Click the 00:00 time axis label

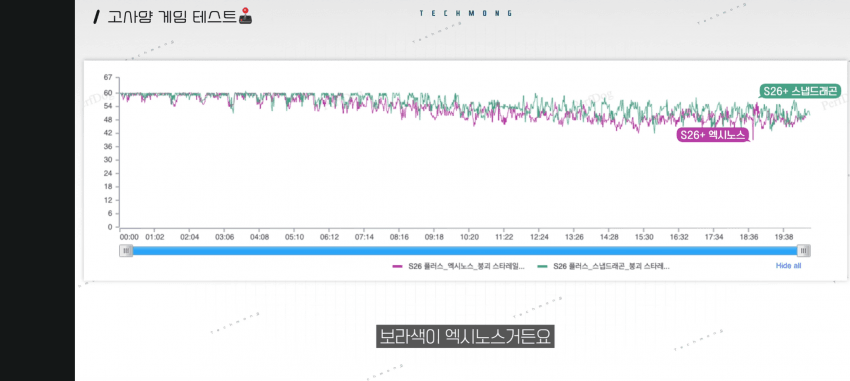(129, 237)
